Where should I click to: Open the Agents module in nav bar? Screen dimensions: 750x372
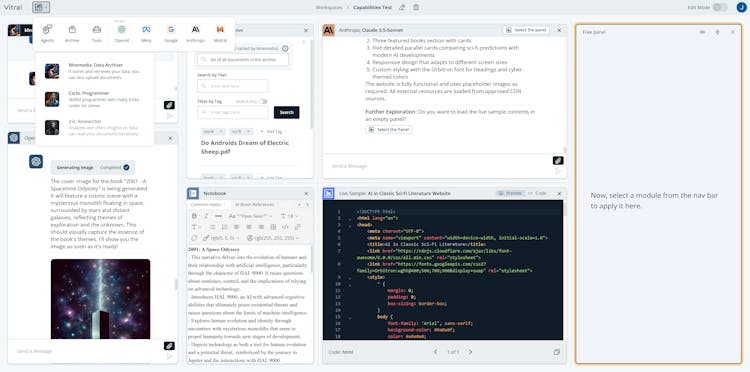coord(47,33)
